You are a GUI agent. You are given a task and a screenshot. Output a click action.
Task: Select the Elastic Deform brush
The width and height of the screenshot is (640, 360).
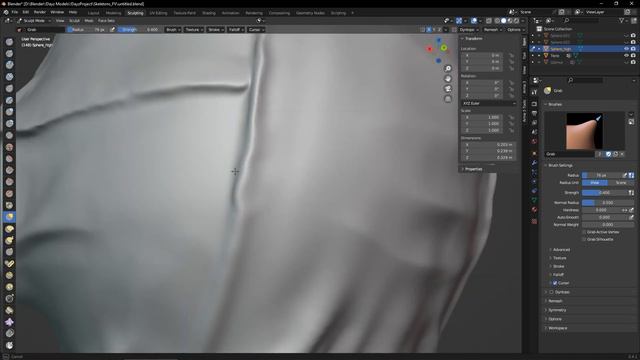tap(9, 229)
